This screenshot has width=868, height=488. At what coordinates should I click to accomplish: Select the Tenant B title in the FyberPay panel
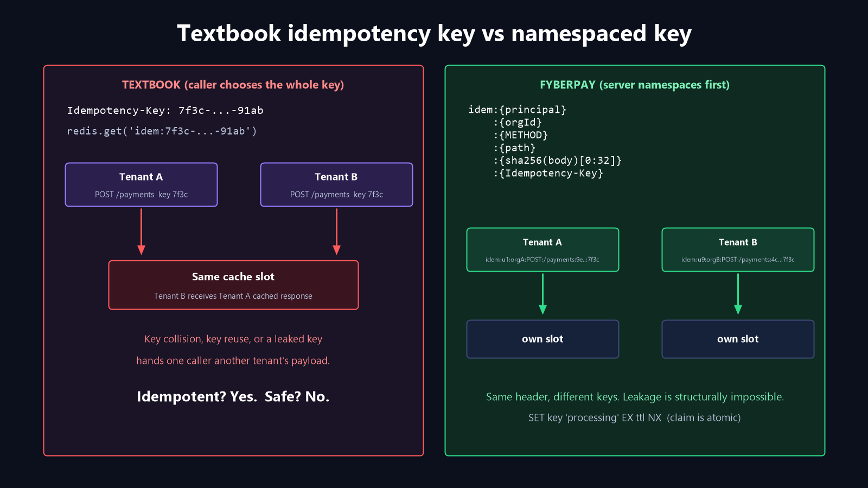click(x=738, y=242)
